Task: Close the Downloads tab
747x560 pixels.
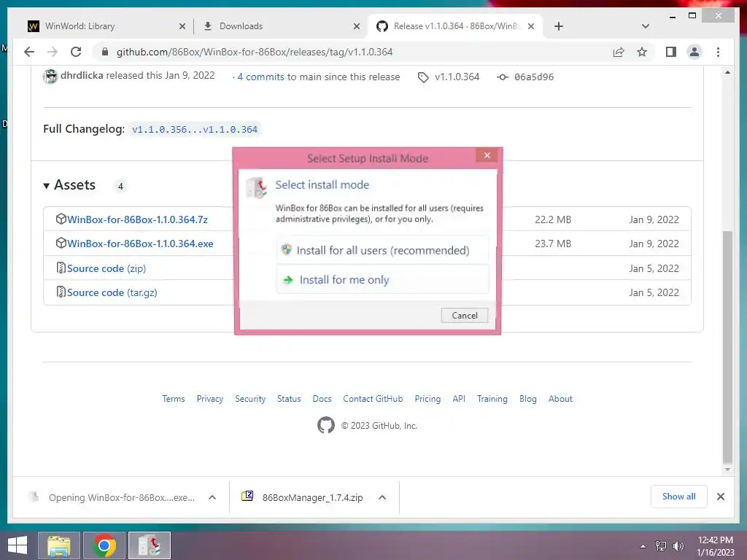Action: coord(356,27)
